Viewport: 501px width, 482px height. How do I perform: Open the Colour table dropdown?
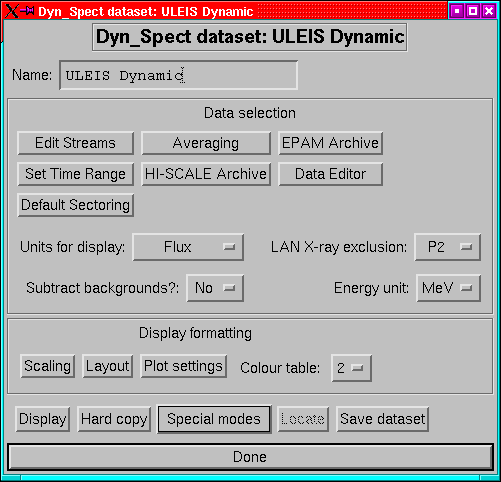point(351,368)
